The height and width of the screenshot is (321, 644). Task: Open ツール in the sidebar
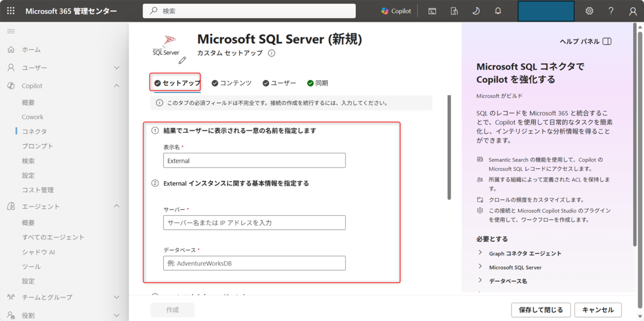[31, 266]
